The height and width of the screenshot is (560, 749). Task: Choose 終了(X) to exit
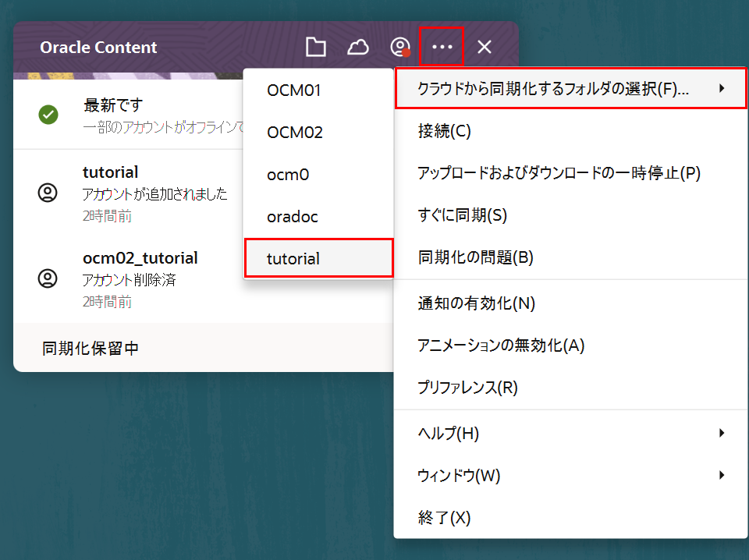point(571,517)
